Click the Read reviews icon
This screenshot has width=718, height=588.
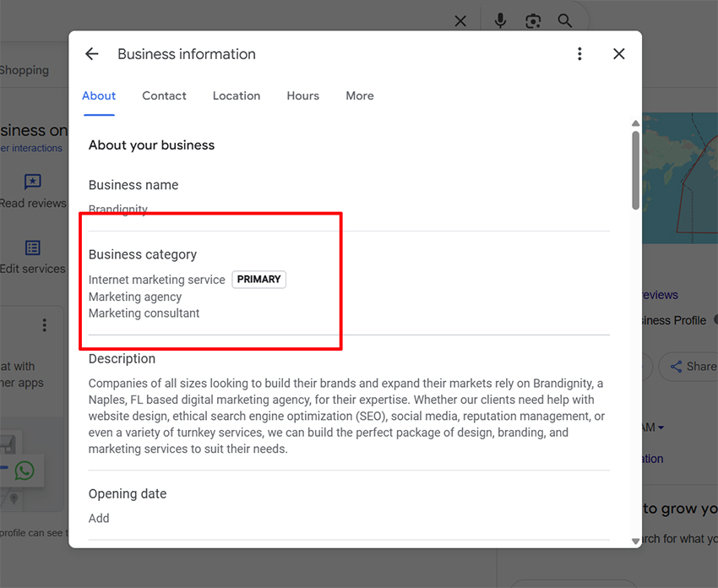[33, 182]
